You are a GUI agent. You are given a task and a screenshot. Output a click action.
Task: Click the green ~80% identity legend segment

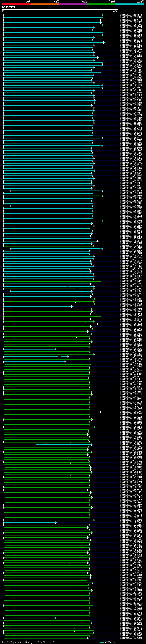(x=101, y=4)
